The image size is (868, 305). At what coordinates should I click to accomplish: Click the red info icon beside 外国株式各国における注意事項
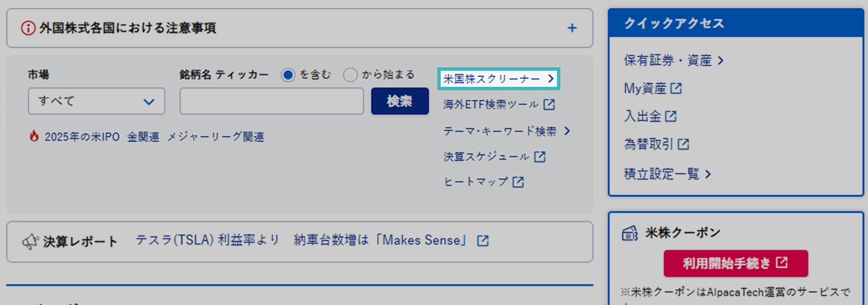[28, 28]
